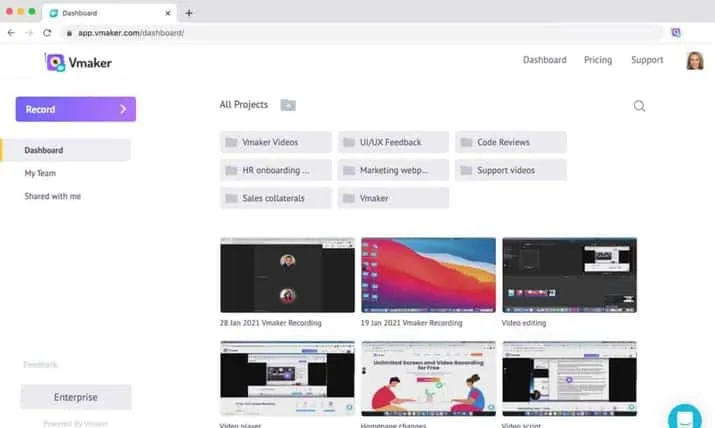Open the user profile avatar

tap(695, 61)
